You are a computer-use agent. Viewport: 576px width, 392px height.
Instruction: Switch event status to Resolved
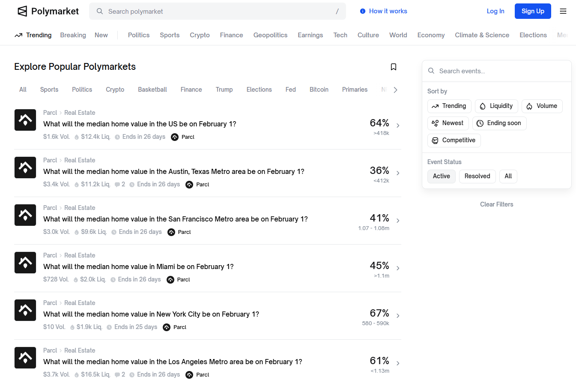[477, 176]
